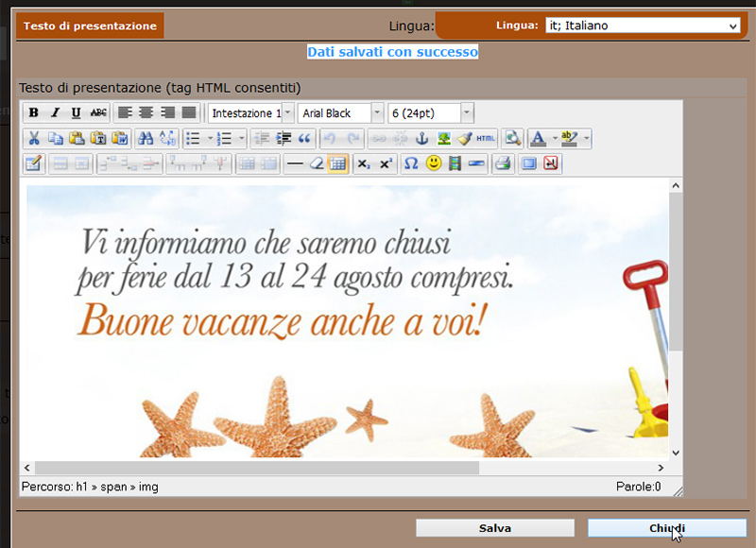Click the Chiudi button
The width and height of the screenshot is (756, 548).
pyautogui.click(x=667, y=528)
